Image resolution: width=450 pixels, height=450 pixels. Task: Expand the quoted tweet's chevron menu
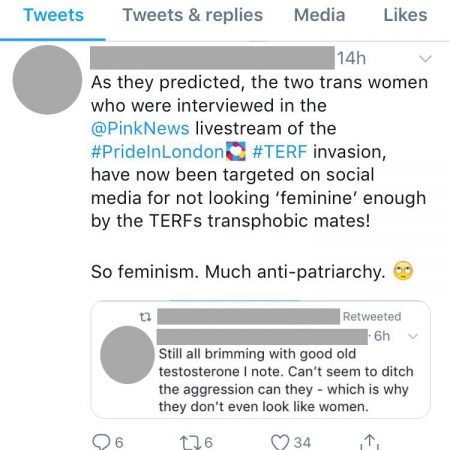tap(413, 336)
